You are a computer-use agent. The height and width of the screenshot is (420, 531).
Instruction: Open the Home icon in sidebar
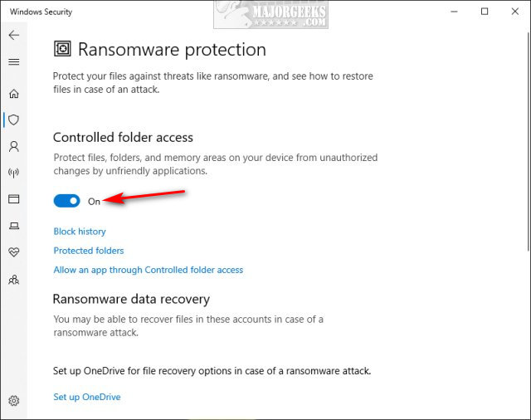pyautogui.click(x=13, y=94)
